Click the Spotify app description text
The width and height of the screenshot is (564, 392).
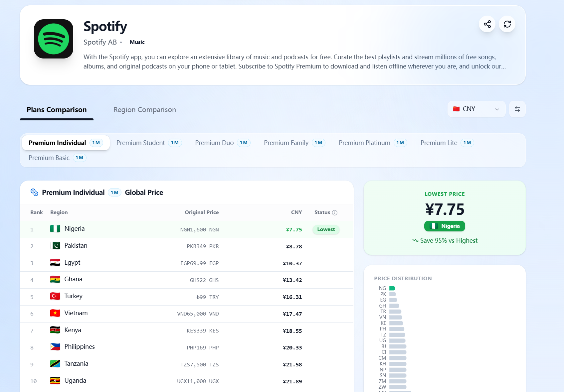(x=294, y=62)
